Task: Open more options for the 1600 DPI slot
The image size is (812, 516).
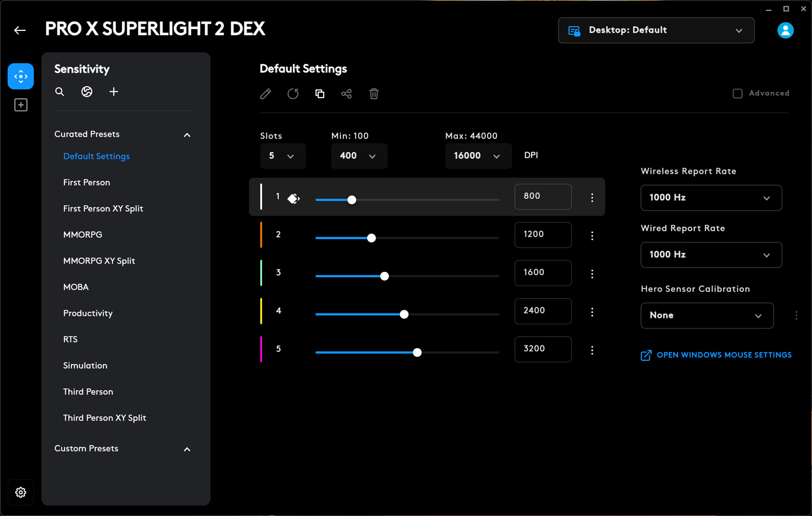Action: 592,274
